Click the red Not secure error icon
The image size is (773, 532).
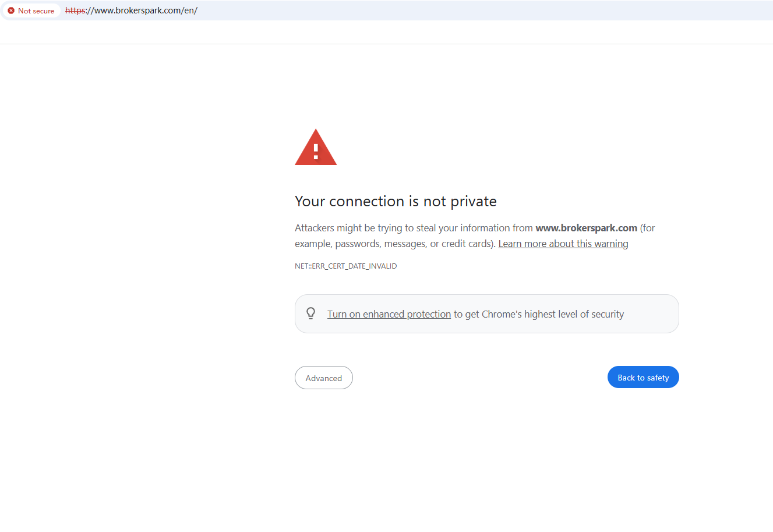point(11,10)
